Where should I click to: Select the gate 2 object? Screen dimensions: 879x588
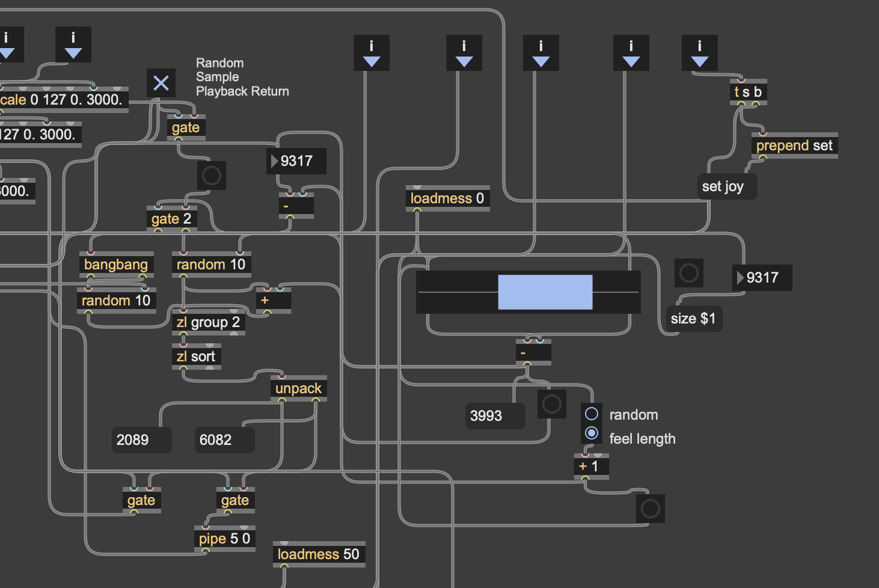coord(172,219)
